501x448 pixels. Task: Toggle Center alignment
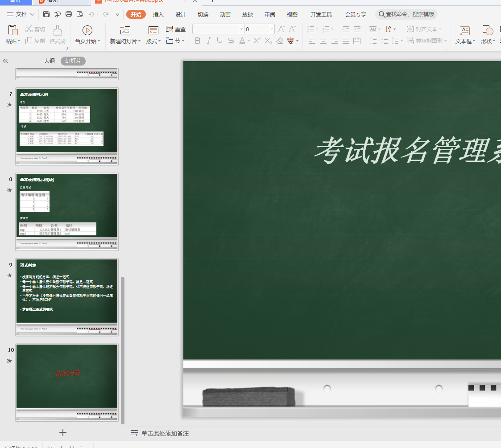[x=323, y=41]
